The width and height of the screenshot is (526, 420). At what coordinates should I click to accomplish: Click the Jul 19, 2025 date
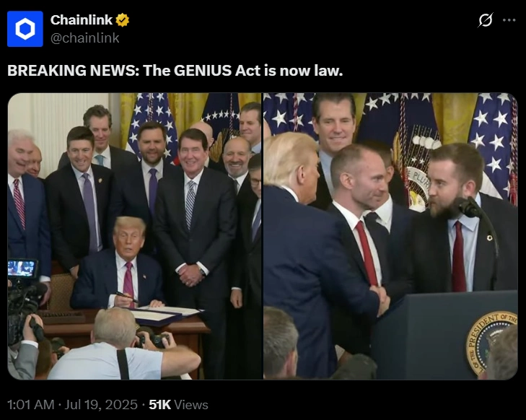point(101,405)
